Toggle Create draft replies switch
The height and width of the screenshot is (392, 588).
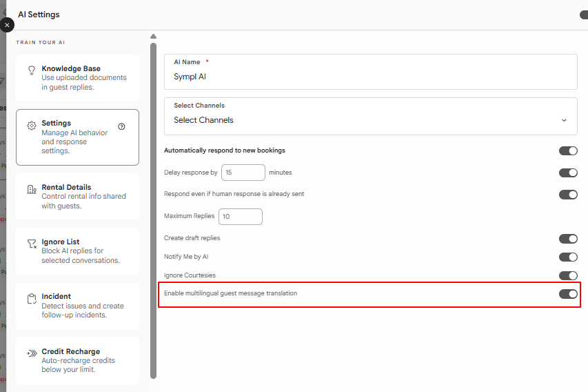point(568,239)
